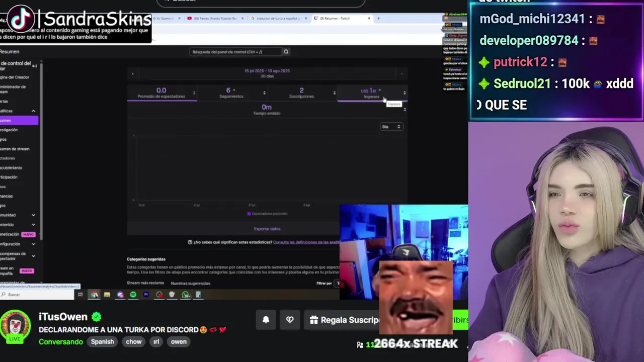This screenshot has width=644, height=362.
Task: Open Spotify from the taskbar
Action: pos(133,295)
